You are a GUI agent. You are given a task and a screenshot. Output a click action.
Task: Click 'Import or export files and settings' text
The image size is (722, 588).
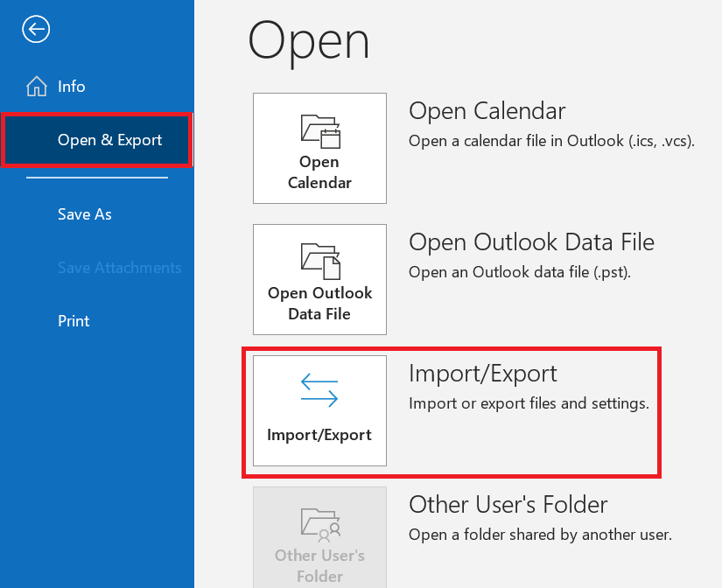coord(529,403)
